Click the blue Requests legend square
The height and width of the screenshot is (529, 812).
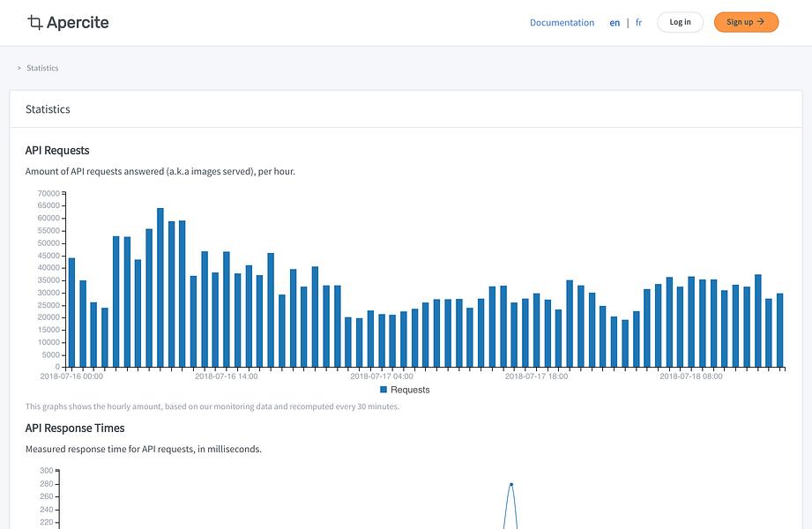[384, 390]
